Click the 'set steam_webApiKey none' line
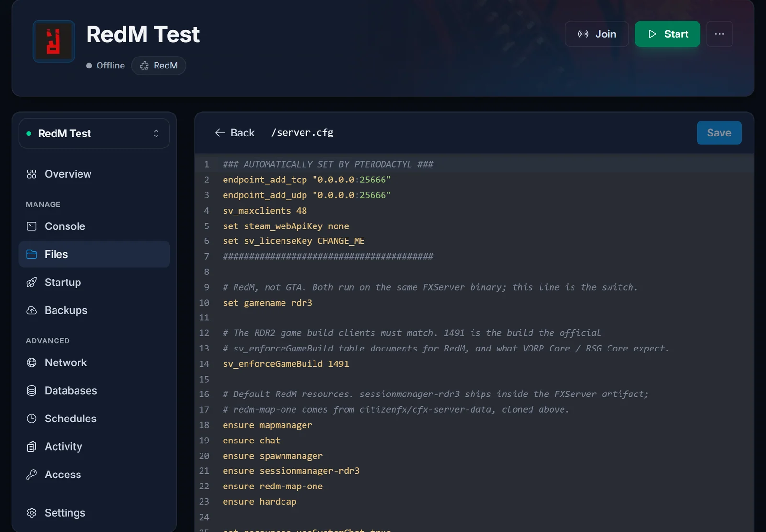766x532 pixels. tap(286, 226)
